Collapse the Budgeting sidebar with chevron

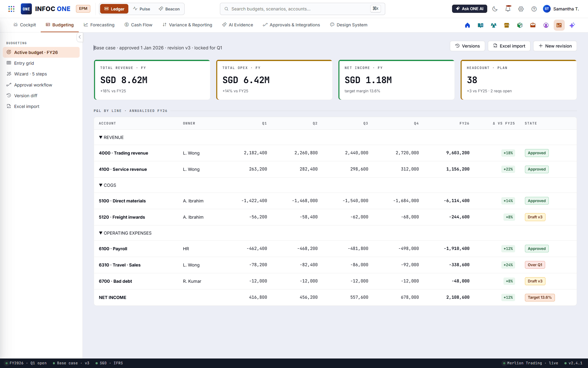[x=80, y=37]
